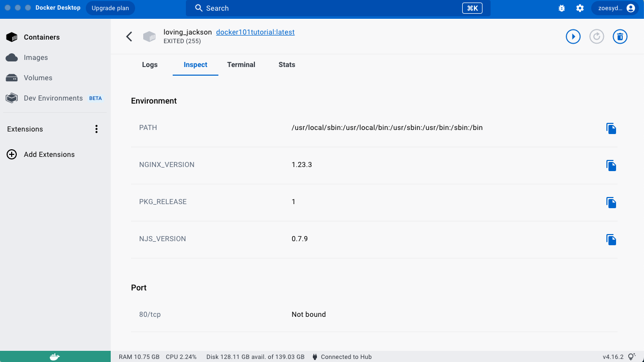Click the plug Connected to Hub icon
644x362 pixels.
[315, 356]
